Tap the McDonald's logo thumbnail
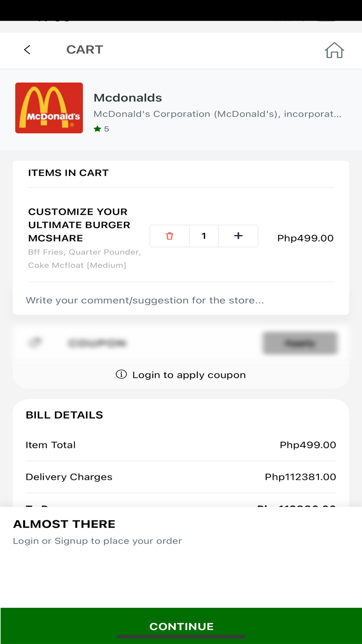Screen dimensions: 362x644 tap(49, 108)
